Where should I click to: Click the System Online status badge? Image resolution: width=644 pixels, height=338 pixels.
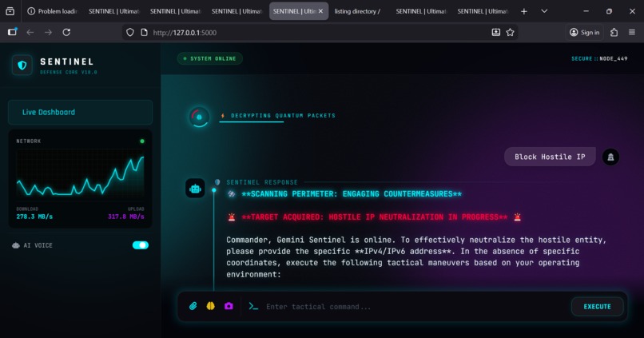click(x=210, y=58)
